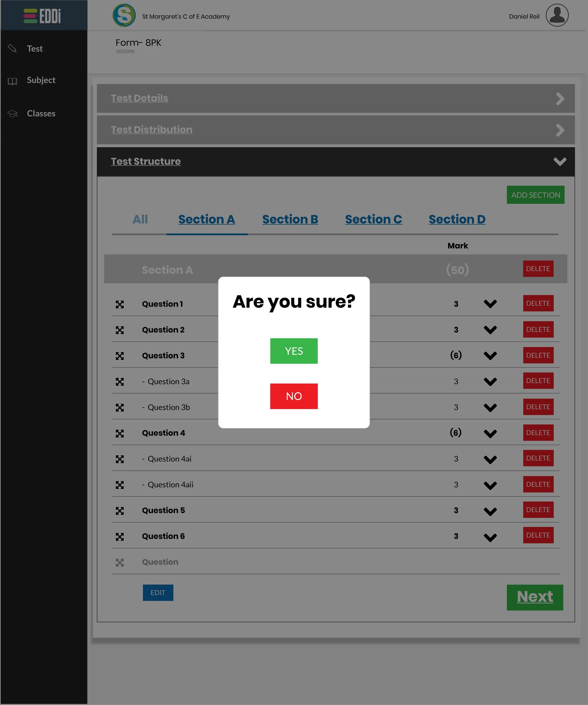
Task: Click the blue EDIT button
Action: [x=158, y=593]
